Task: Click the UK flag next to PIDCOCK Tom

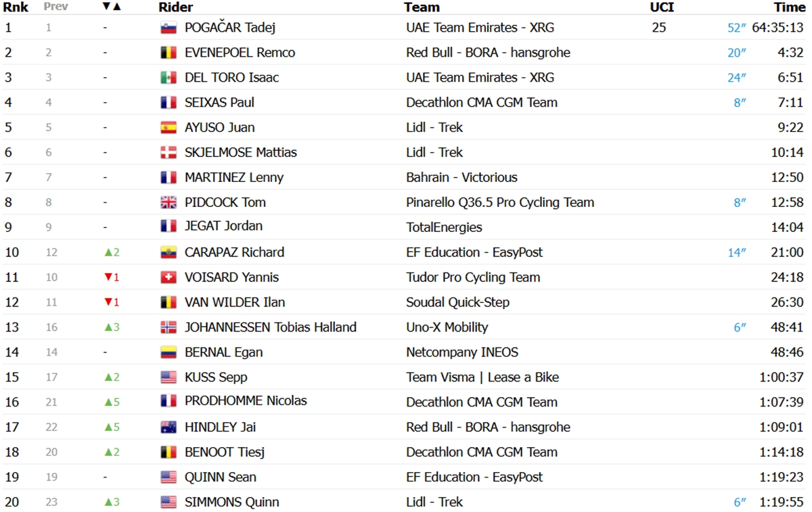Action: pyautogui.click(x=168, y=203)
